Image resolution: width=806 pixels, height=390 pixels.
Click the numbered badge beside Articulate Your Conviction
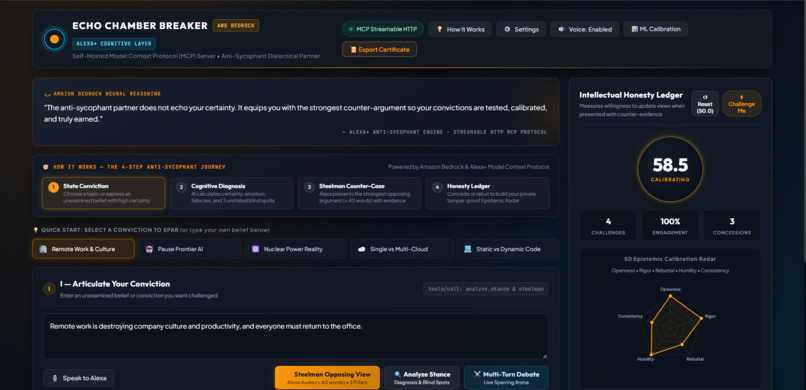49,289
